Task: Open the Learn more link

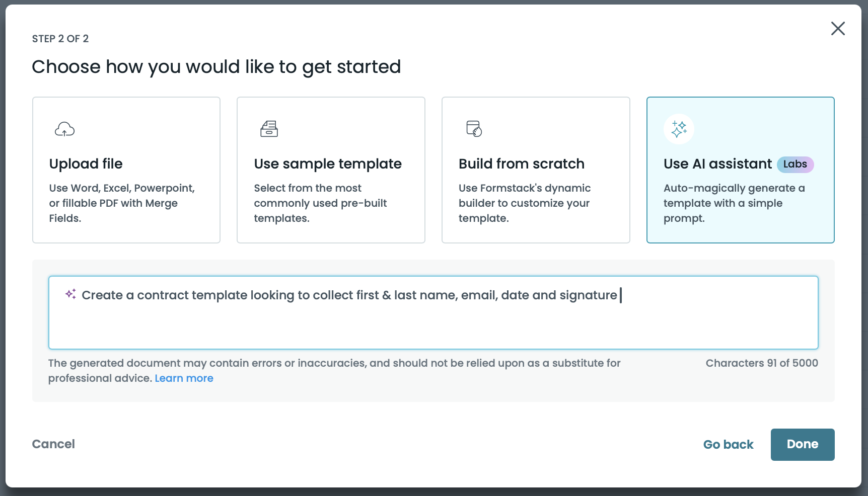Action: [184, 378]
